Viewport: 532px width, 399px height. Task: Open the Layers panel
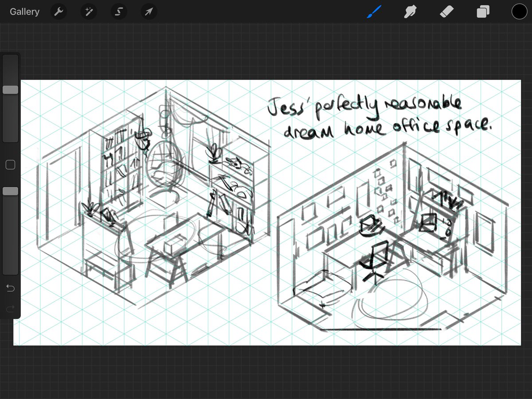coord(483,12)
